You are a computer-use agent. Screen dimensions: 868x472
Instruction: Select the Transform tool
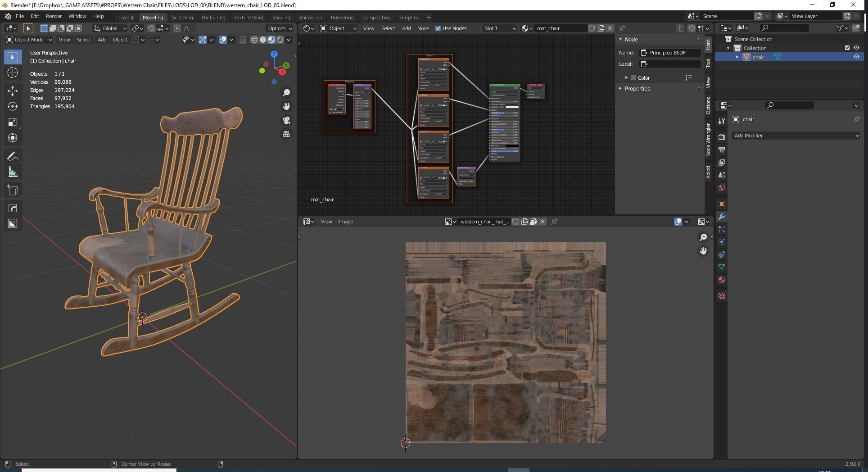coord(13,138)
